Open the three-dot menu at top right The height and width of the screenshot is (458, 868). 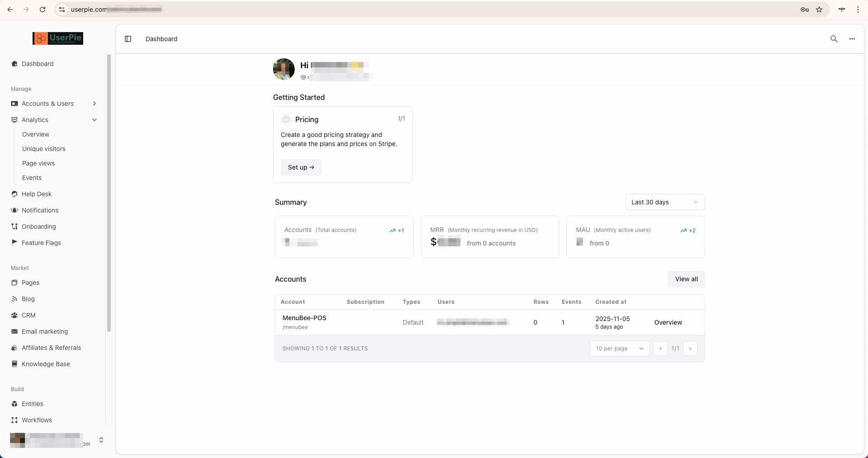tap(853, 39)
